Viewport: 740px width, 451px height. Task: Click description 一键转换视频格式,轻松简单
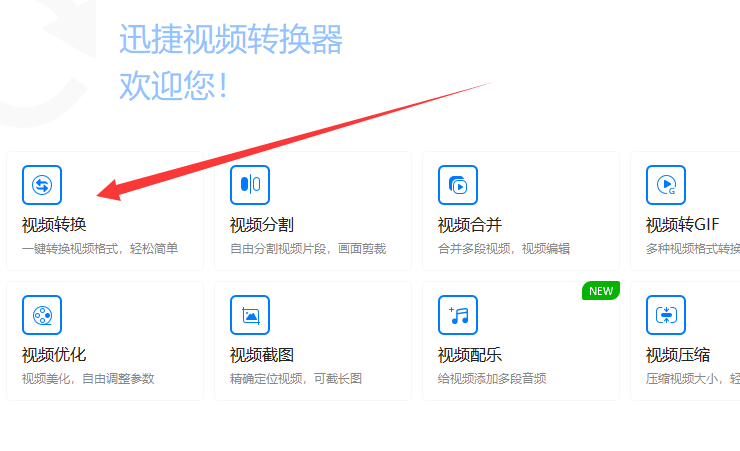(100, 249)
